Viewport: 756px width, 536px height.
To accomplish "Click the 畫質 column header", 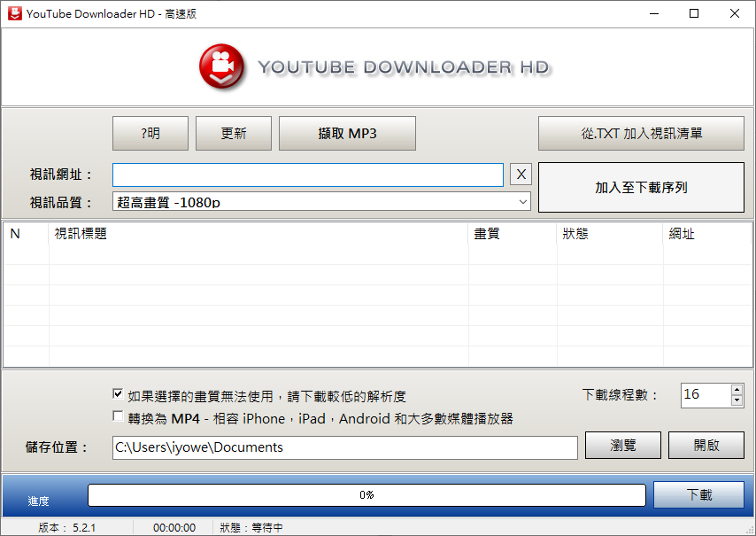I will pos(513,234).
